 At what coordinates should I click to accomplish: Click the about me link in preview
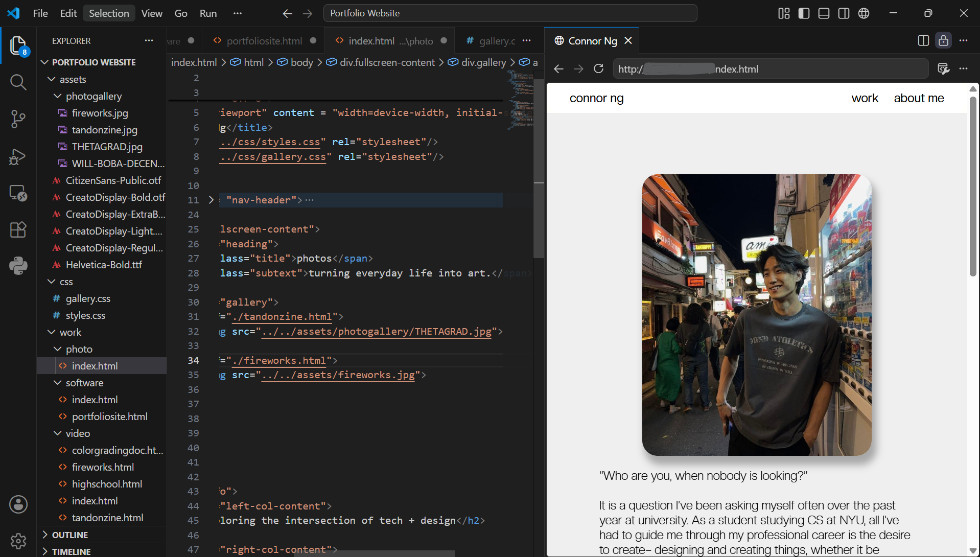point(919,98)
